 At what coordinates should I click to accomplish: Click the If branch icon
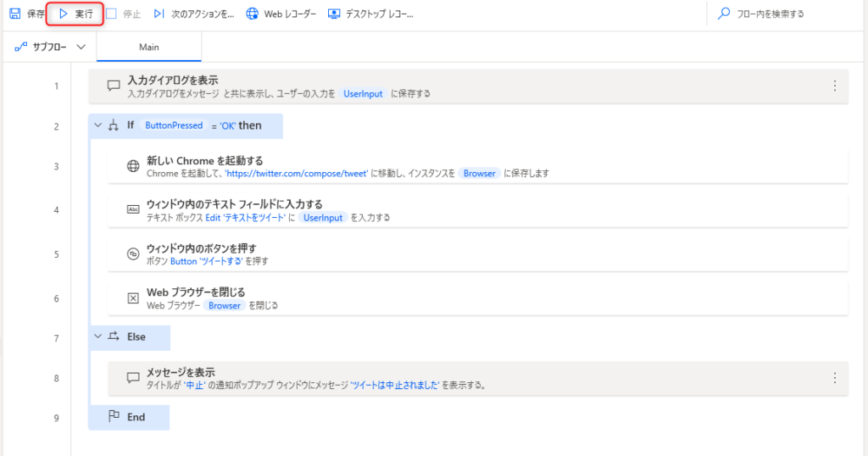click(x=114, y=125)
